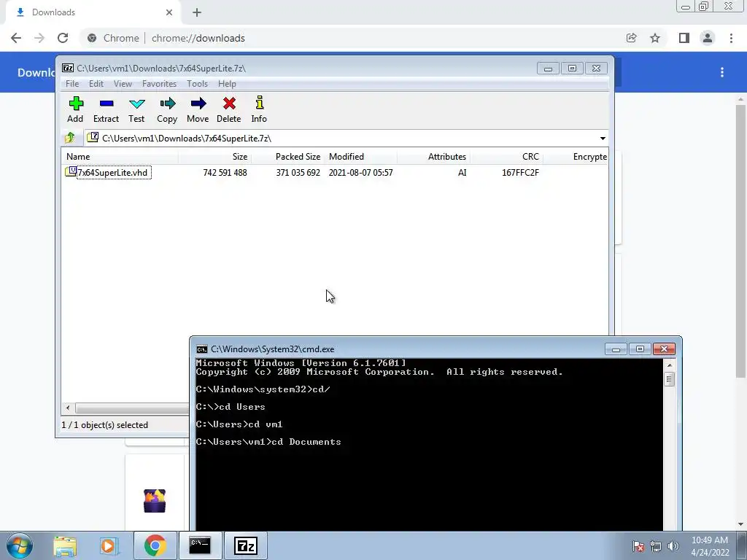Select the Downloads tab in Chrome
Image resolution: width=747 pixels, height=560 pixels.
(x=93, y=12)
